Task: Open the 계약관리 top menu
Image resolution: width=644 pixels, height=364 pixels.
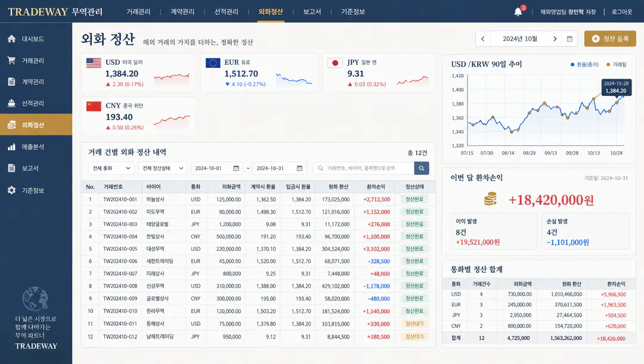Action: coord(182,11)
